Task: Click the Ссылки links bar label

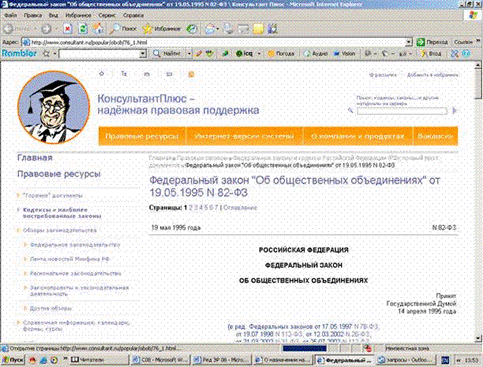Action: click(x=463, y=42)
